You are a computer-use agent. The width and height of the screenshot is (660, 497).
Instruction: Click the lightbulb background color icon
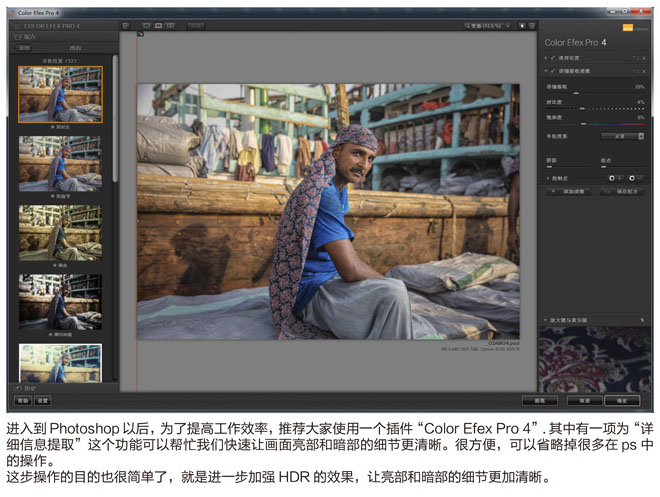point(522,26)
